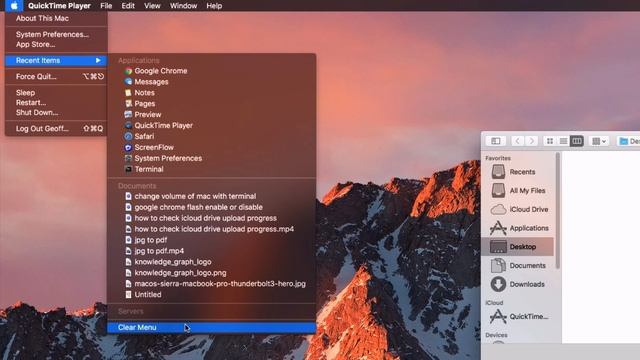Switch Finder to list view
This screenshot has height=360, width=640.
pyautogui.click(x=563, y=141)
